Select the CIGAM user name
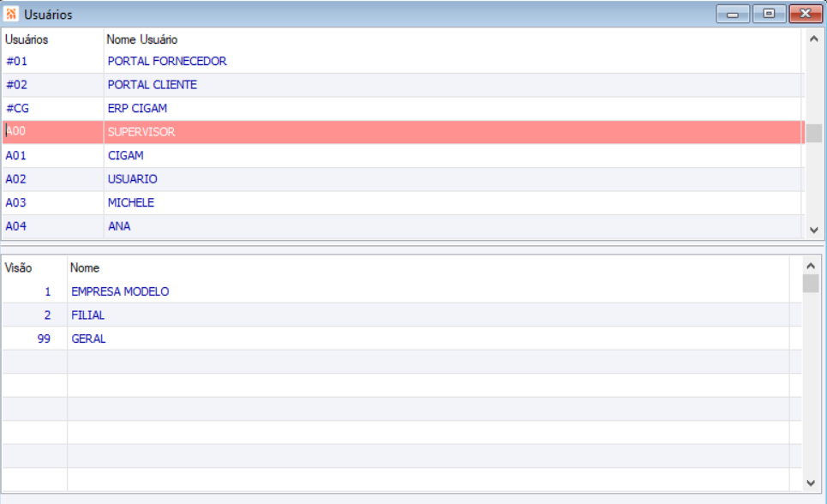This screenshot has width=827, height=504. tap(125, 156)
